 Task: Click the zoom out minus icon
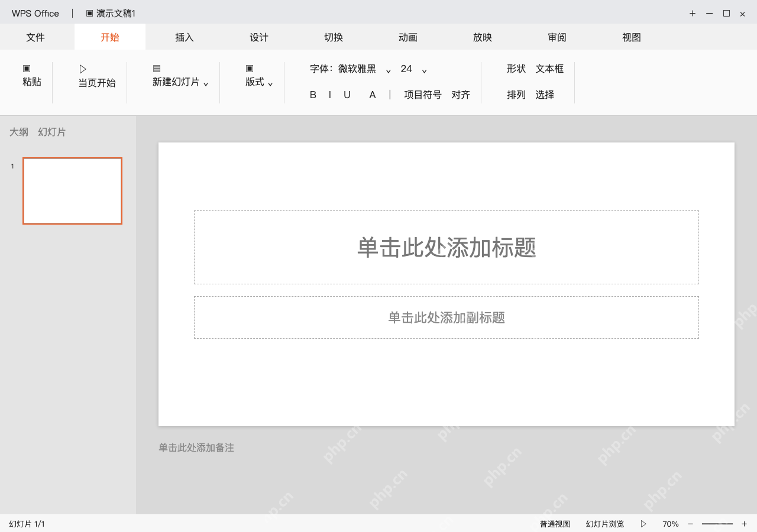(690, 524)
